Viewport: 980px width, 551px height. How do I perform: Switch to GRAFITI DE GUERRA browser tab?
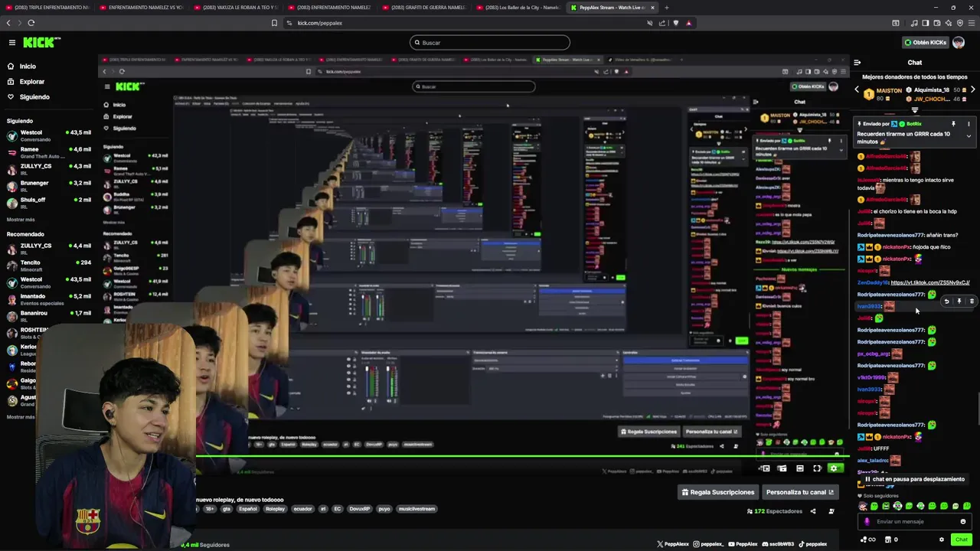(x=423, y=8)
